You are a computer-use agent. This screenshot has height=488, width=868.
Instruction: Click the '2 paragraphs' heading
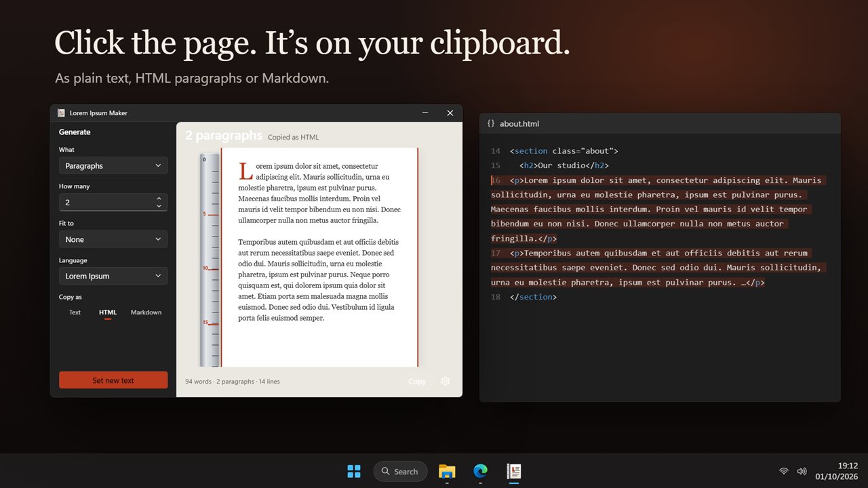(x=224, y=136)
